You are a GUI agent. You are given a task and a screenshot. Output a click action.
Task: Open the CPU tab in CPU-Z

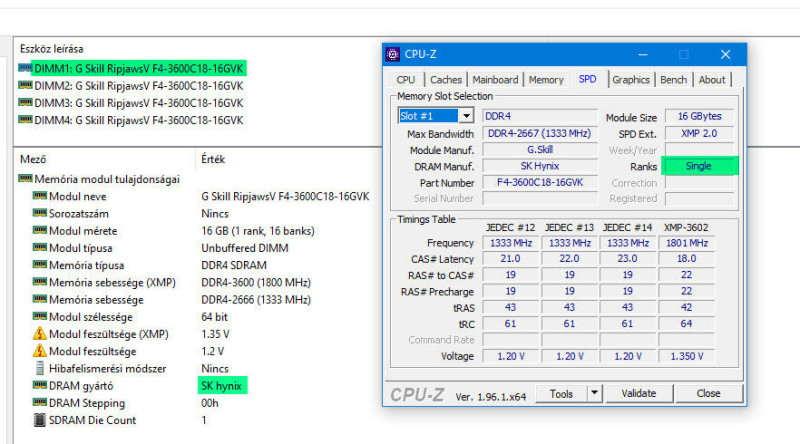coord(406,80)
